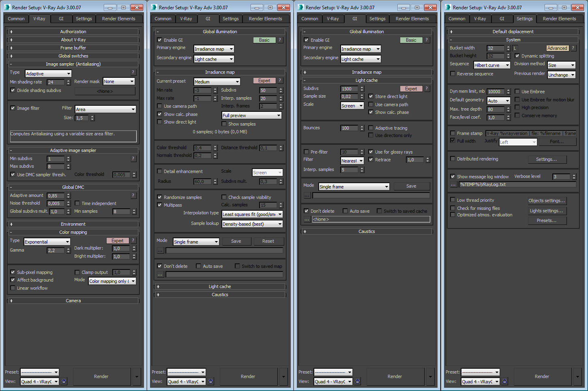Open help beside the Light cache Expert button
Screen dimensions: 588x391
click(x=427, y=89)
